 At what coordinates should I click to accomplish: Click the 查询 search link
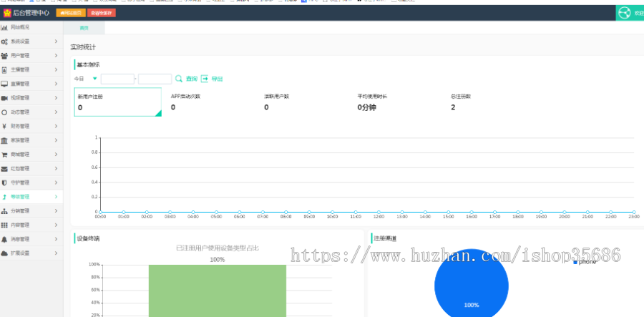coord(192,79)
